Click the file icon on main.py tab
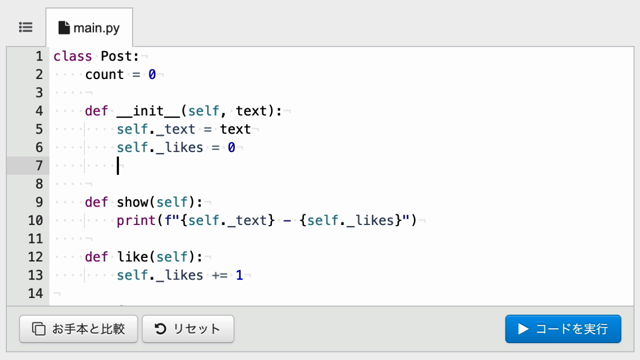Screen dimensions: 640x360 pos(64,28)
